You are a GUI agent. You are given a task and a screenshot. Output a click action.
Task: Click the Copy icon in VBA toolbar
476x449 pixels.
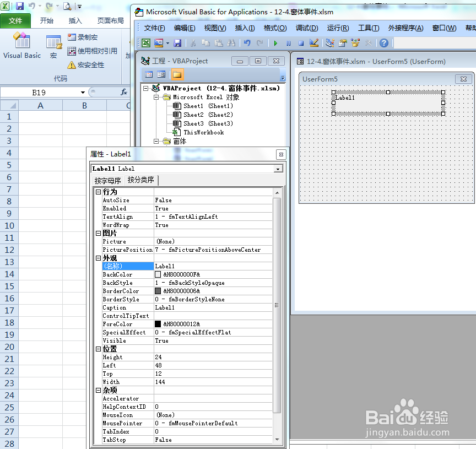206,43
